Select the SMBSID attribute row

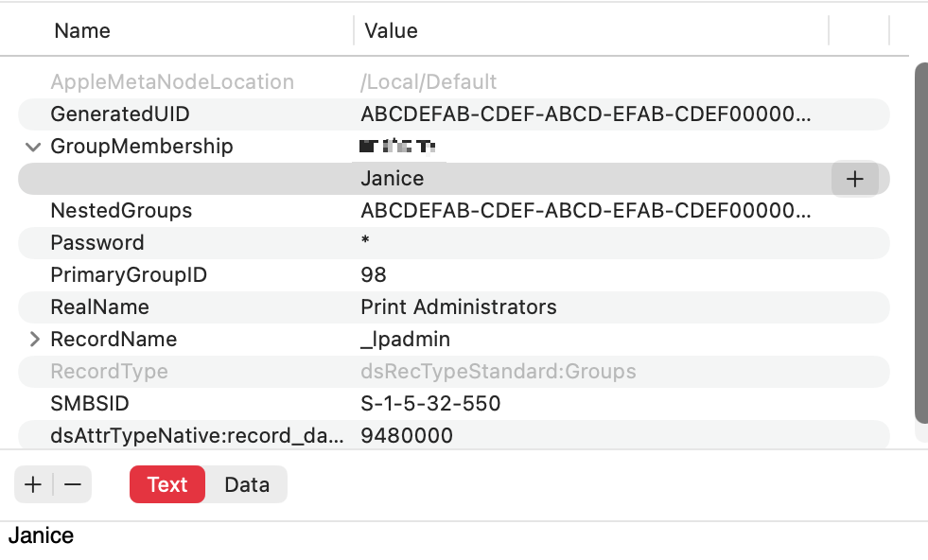click(90, 404)
